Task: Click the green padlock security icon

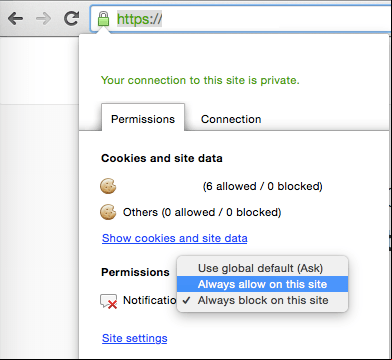Action: pyautogui.click(x=103, y=19)
